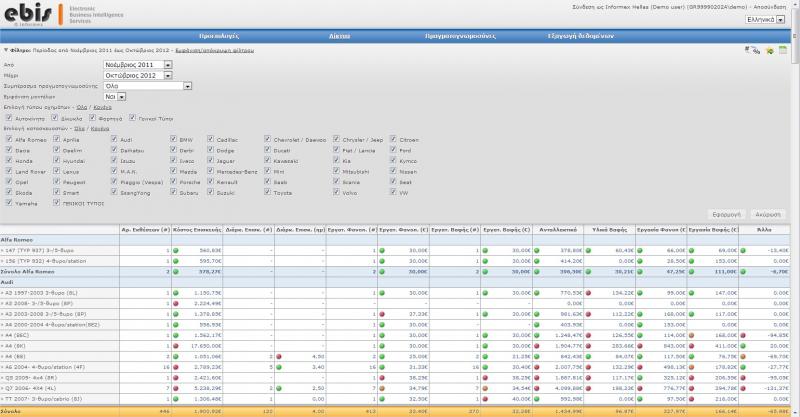Click green dot in 147 (TYP 937) repair cost cell
This screenshot has height=417, width=800.
(176, 251)
